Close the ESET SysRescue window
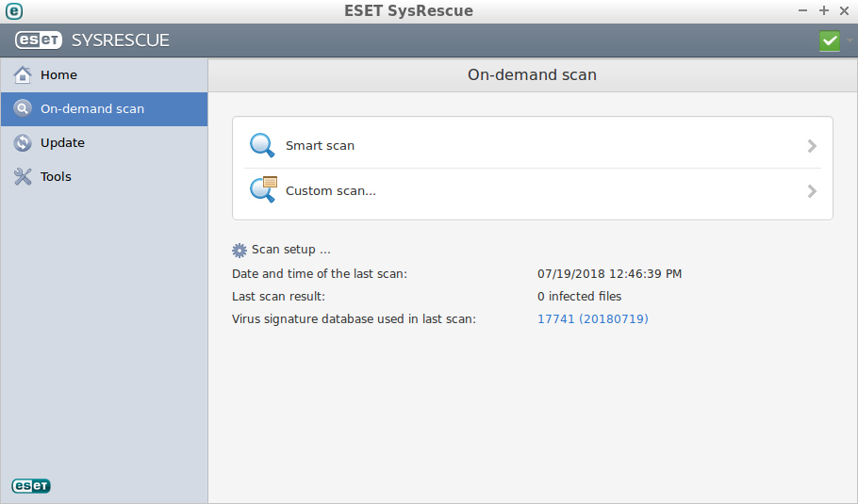 [844, 10]
